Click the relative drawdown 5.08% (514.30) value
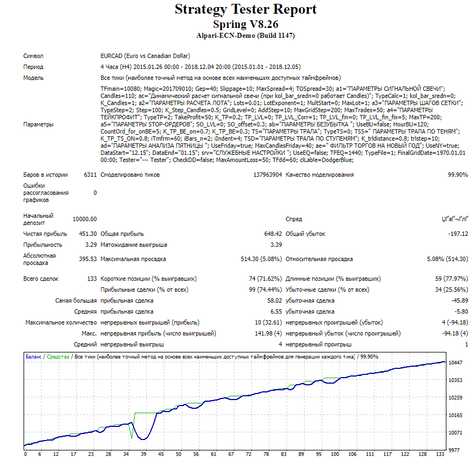 coord(447,259)
